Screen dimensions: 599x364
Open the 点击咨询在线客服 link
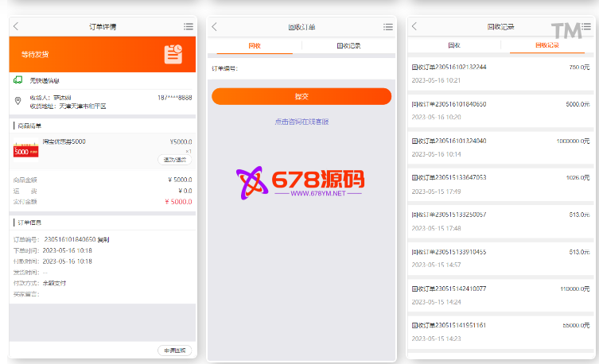(x=301, y=122)
